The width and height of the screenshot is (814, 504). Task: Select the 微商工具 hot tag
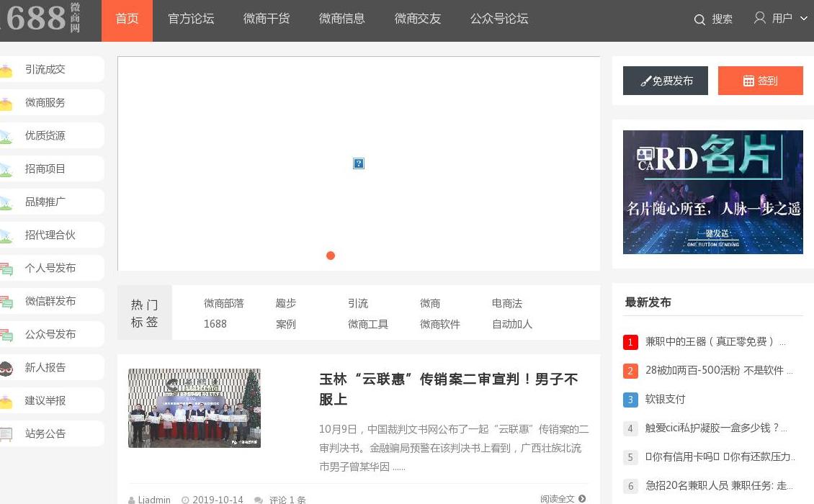click(368, 325)
